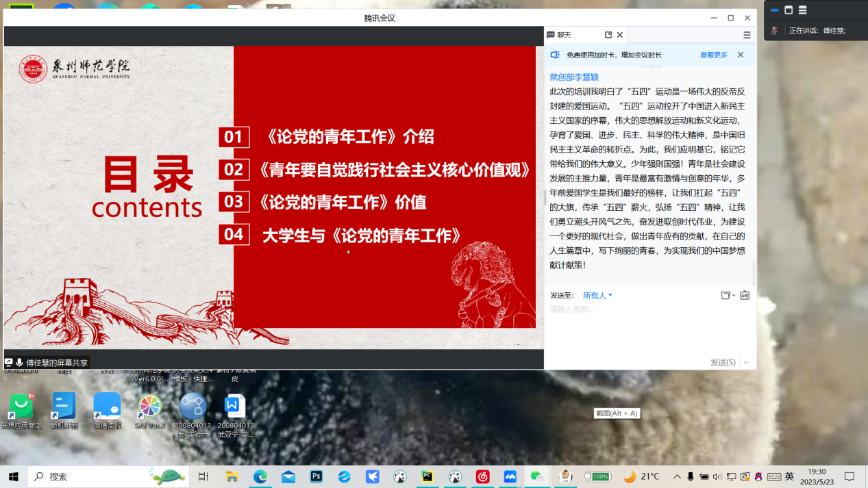Open WeChat from the taskbar
The width and height of the screenshot is (868, 488).
(536, 476)
